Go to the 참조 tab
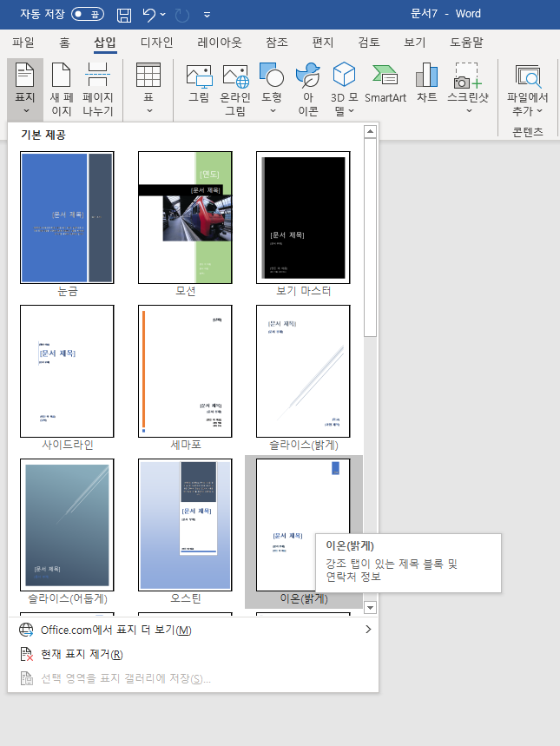560x746 pixels. coord(277,43)
